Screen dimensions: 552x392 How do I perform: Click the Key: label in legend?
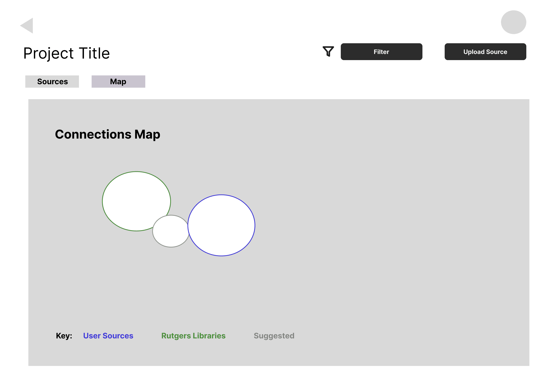click(x=64, y=336)
